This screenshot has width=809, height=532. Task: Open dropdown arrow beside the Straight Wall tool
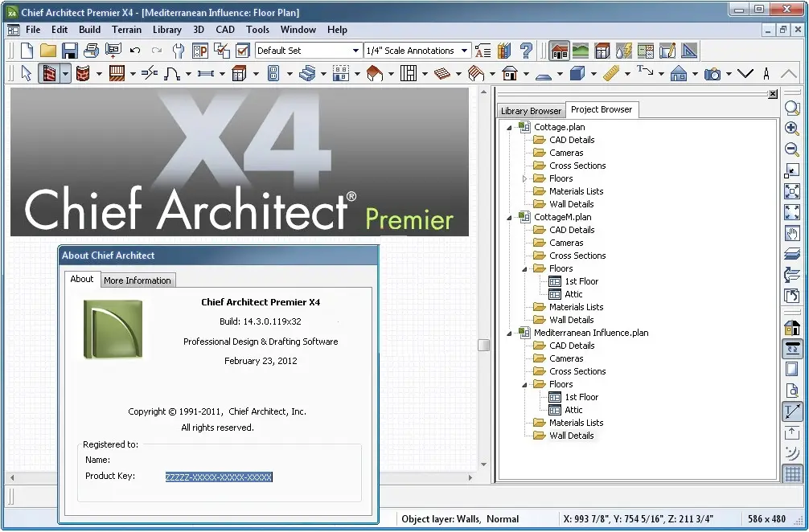[x=65, y=74]
